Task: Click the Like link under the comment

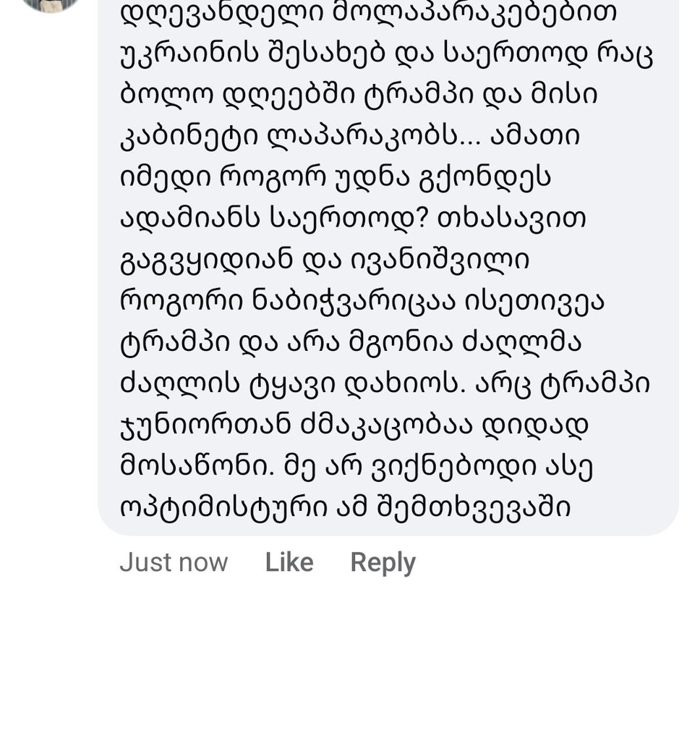Action: [x=289, y=562]
